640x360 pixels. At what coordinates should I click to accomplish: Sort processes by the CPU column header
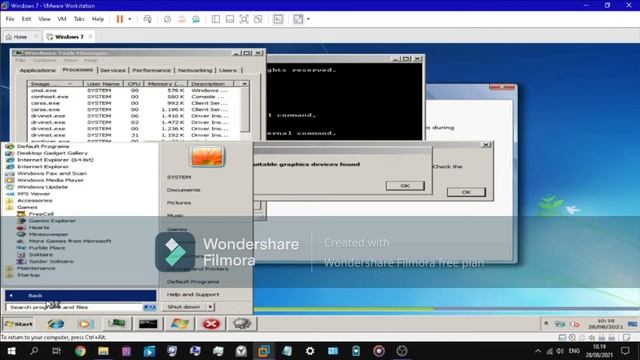pyautogui.click(x=134, y=84)
